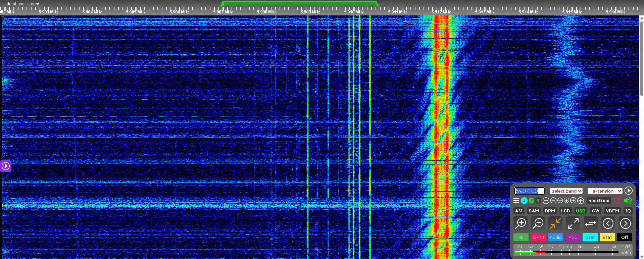Click the largest plus frequency step button
The height and width of the screenshot is (259, 644).
tap(581, 201)
